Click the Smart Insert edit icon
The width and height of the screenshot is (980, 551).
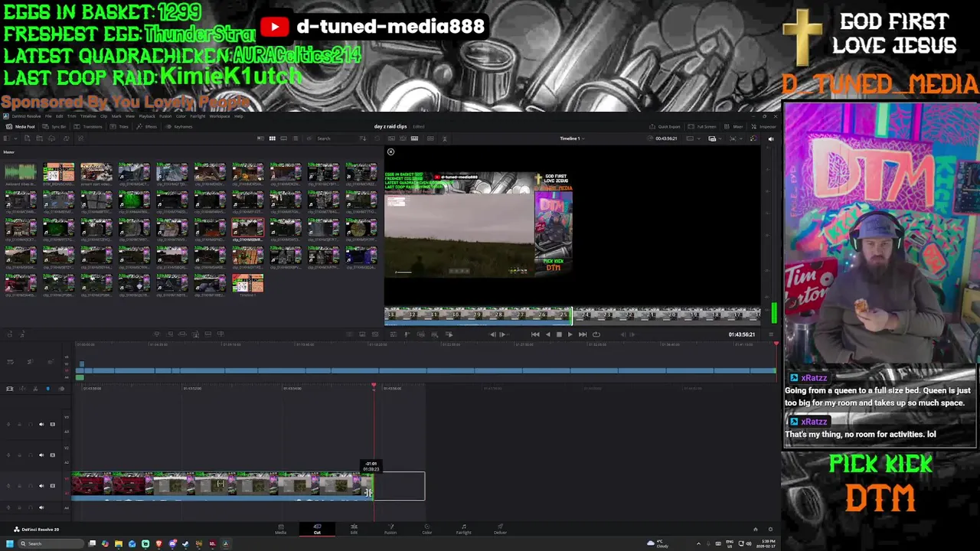coord(157,334)
